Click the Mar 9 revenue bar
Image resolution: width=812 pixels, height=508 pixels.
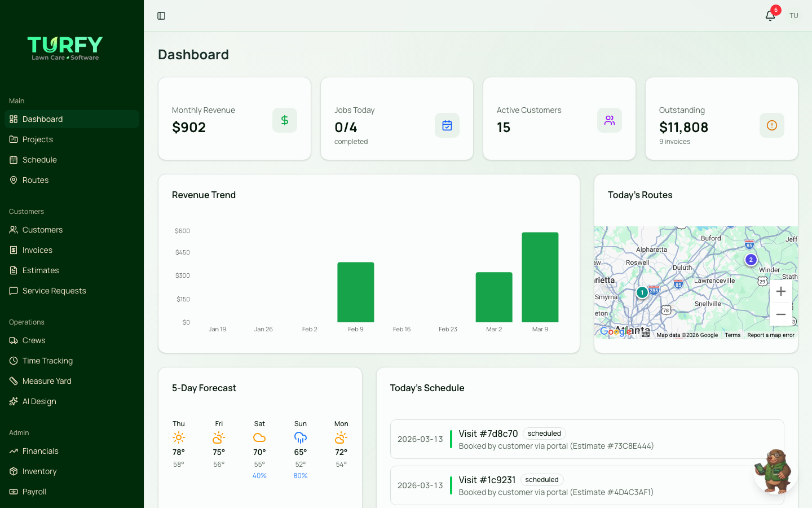tap(540, 277)
